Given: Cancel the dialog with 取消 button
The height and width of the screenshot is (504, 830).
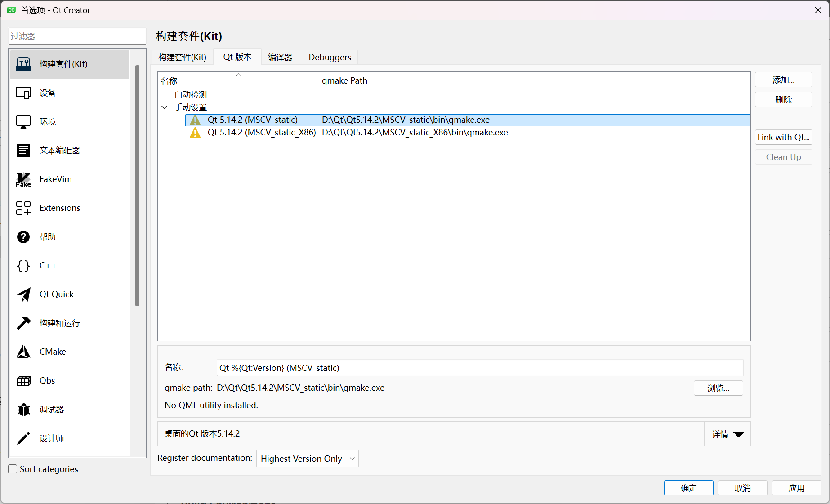Looking at the screenshot, I should pyautogui.click(x=743, y=488).
